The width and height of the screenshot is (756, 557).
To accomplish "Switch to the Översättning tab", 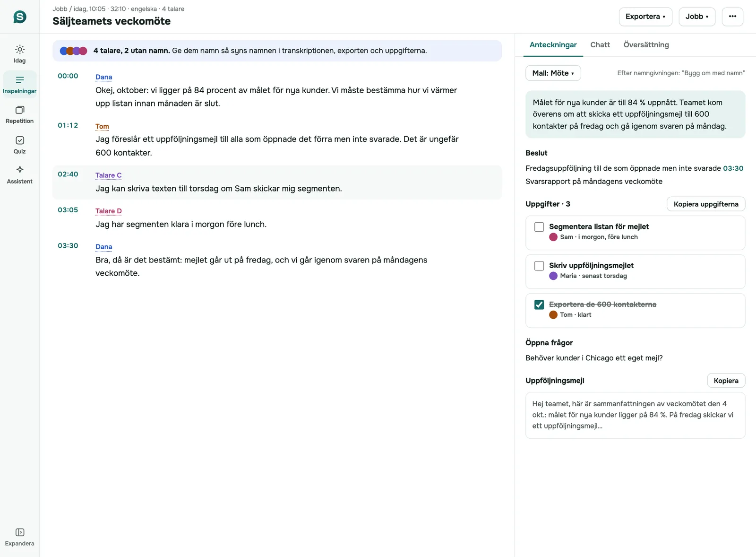I will click(x=646, y=45).
